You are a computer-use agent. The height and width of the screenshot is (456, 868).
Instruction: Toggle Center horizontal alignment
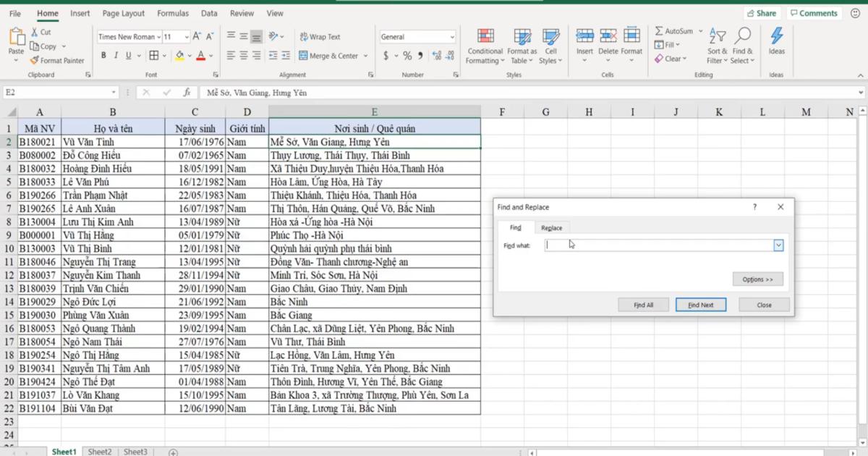coord(244,56)
